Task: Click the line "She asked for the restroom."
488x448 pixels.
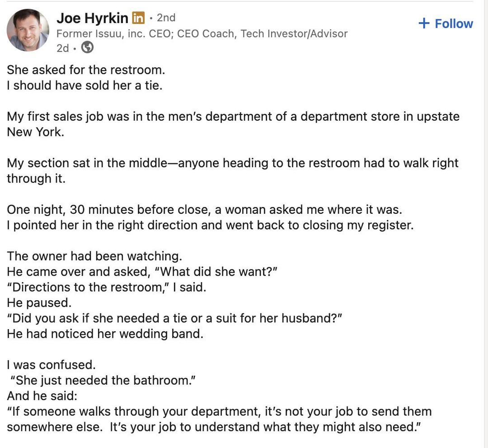Action: click(86, 70)
